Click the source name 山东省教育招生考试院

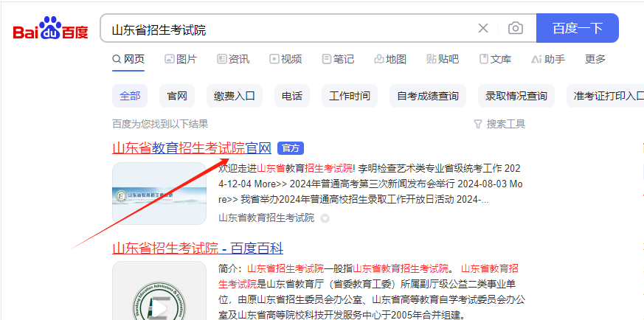click(266, 218)
